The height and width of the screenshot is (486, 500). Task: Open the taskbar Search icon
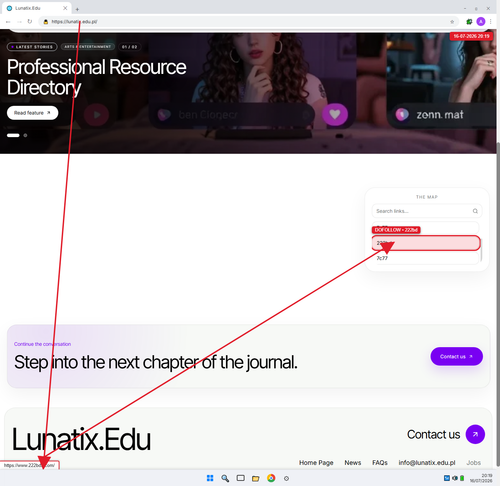(x=225, y=478)
